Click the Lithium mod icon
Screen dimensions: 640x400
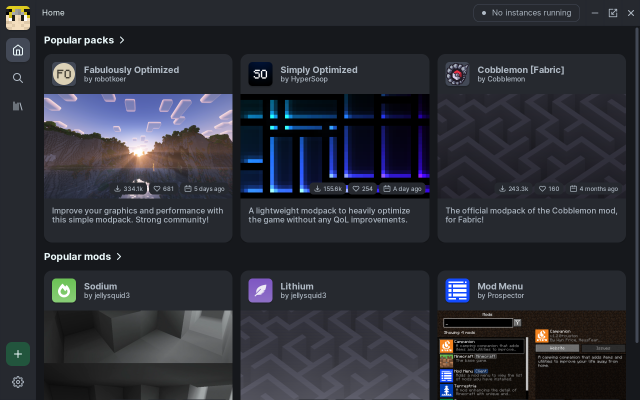click(260, 290)
